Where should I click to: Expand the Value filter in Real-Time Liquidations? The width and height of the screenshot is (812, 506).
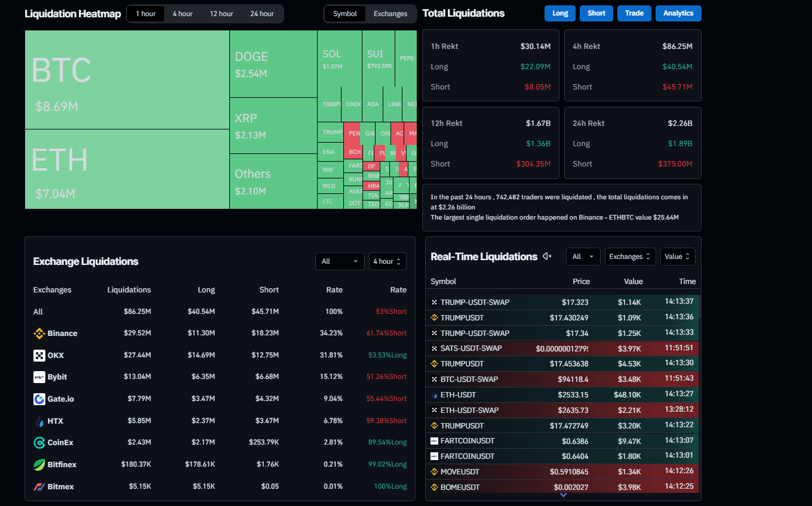click(x=678, y=257)
